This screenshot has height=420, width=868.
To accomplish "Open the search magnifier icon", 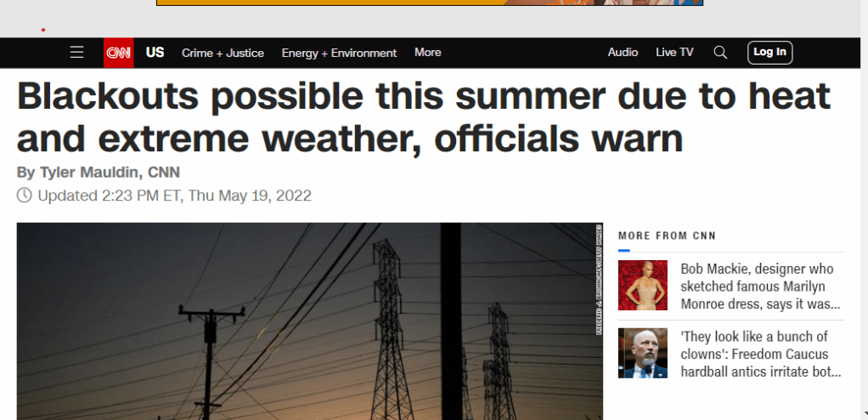I will click(720, 53).
